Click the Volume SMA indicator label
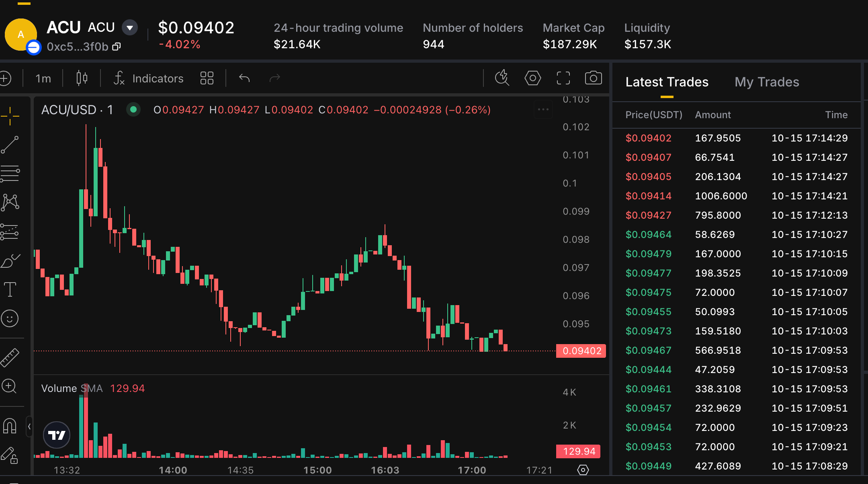Screen dimensions: 868x484 coord(72,388)
